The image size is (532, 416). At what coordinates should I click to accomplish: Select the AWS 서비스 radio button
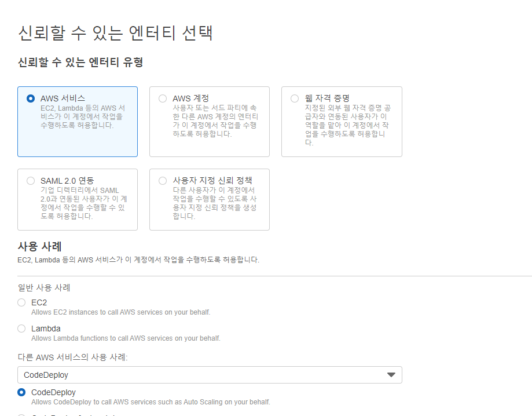tap(31, 98)
